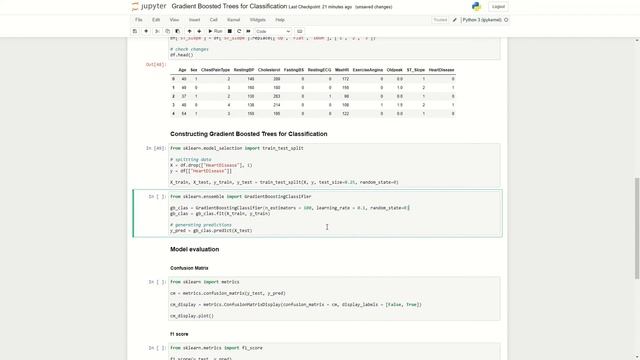Open the View menu
This screenshot has height=360, width=640.
tap(174, 20)
